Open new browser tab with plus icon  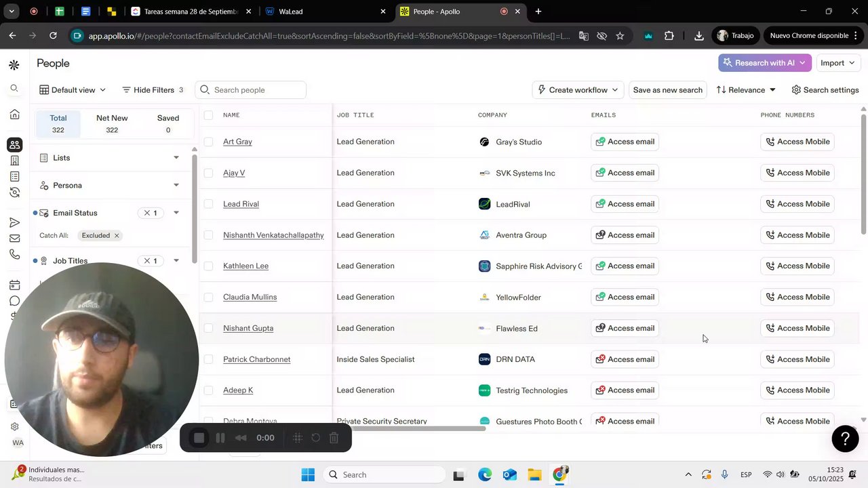(x=538, y=12)
